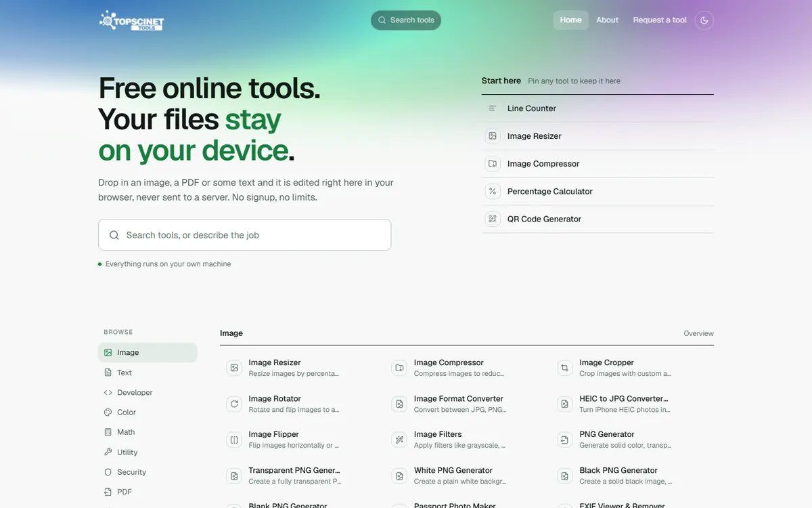Open the About page
The image size is (812, 508).
point(607,20)
